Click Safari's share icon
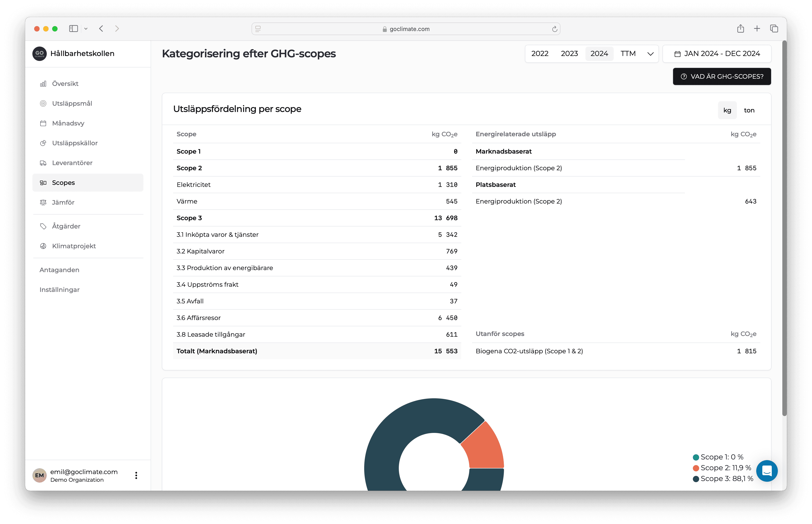812x524 pixels. pos(740,29)
